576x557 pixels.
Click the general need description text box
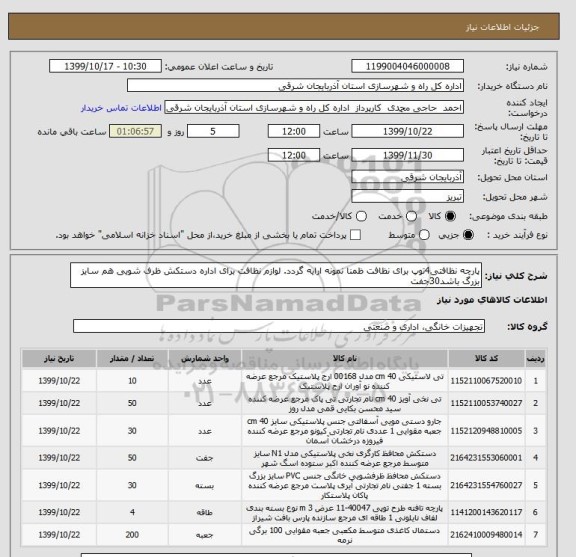coord(276,275)
